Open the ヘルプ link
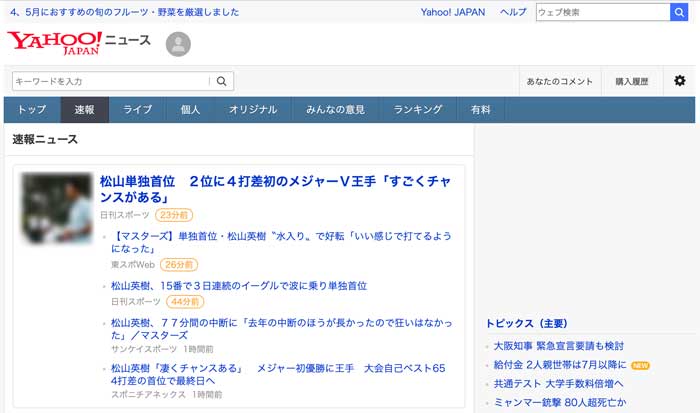Image resolution: width=700 pixels, height=413 pixels. (513, 12)
